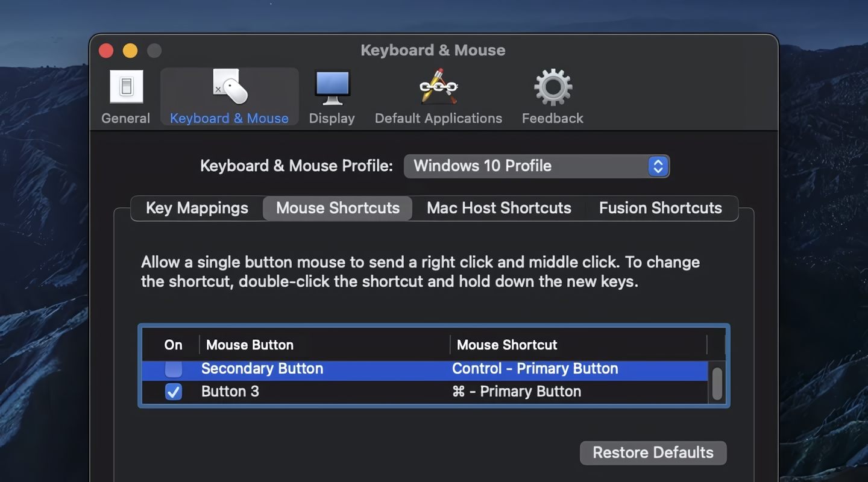Switch to the Mac Host Shortcuts tab
This screenshot has height=482, width=868.
pyautogui.click(x=498, y=208)
